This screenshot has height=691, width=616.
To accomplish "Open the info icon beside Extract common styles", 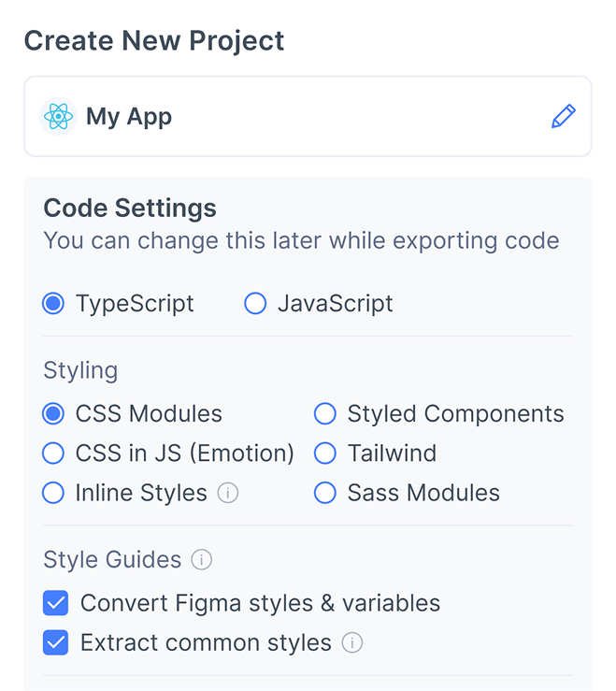I will click(x=352, y=642).
